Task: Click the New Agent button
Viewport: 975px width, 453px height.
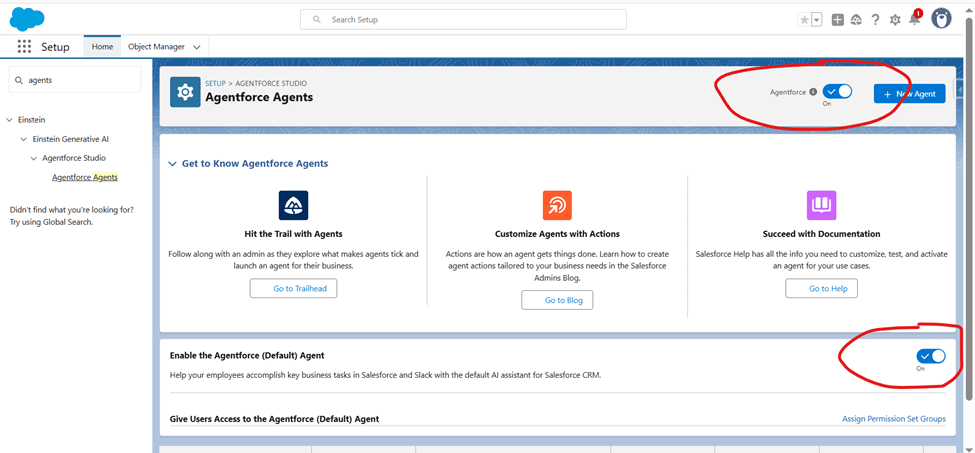Action: tap(909, 94)
